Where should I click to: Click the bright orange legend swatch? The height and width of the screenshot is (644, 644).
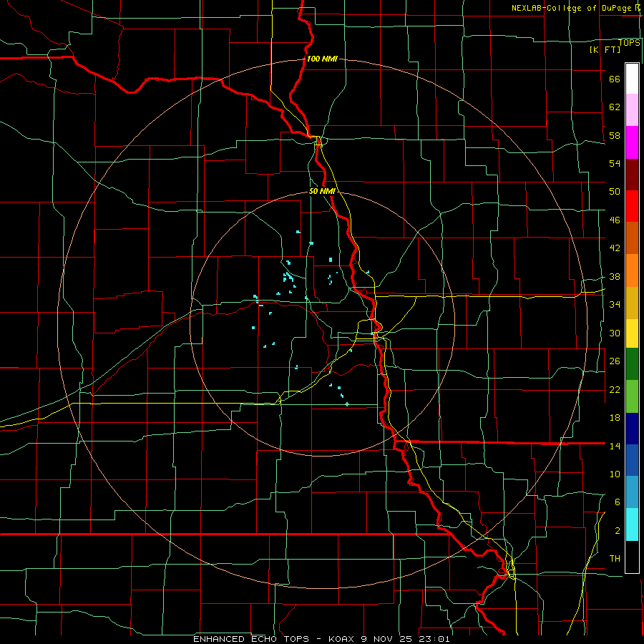point(632,270)
